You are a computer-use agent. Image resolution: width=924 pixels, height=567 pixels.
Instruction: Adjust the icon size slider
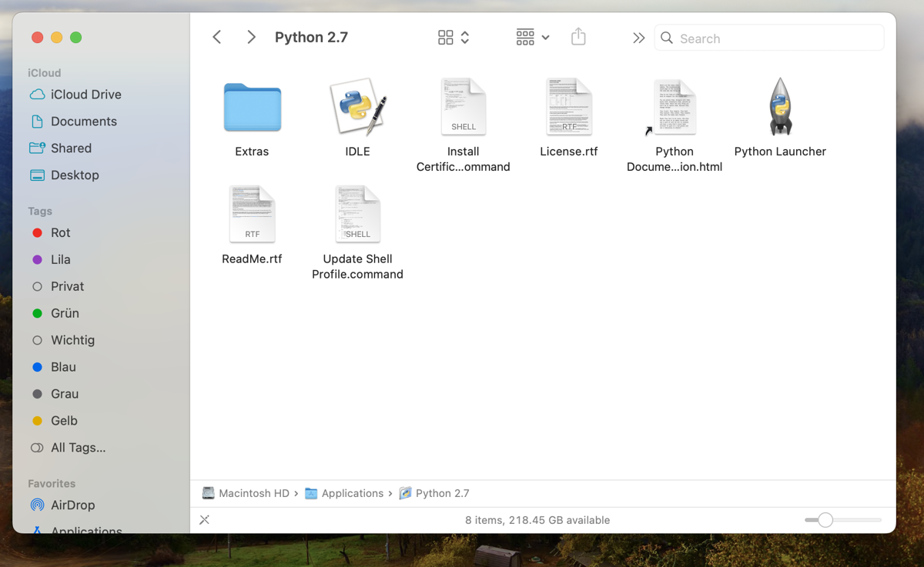[843, 520]
